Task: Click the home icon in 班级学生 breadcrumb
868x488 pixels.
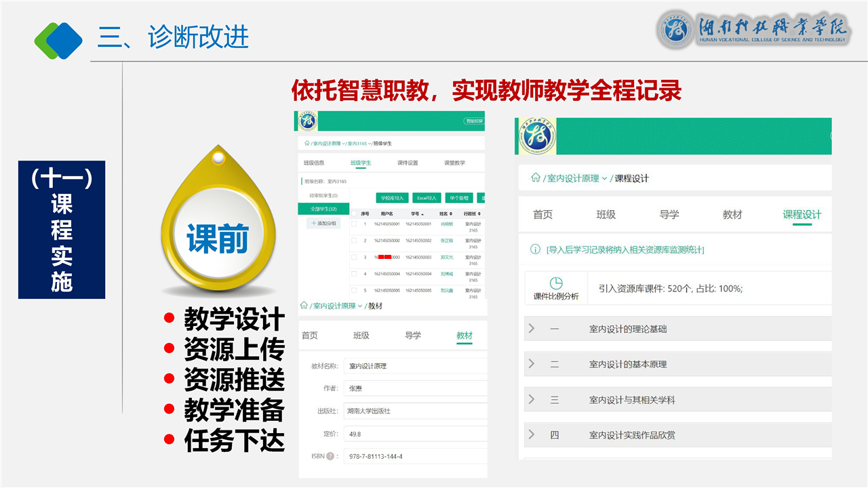Action: [x=307, y=143]
